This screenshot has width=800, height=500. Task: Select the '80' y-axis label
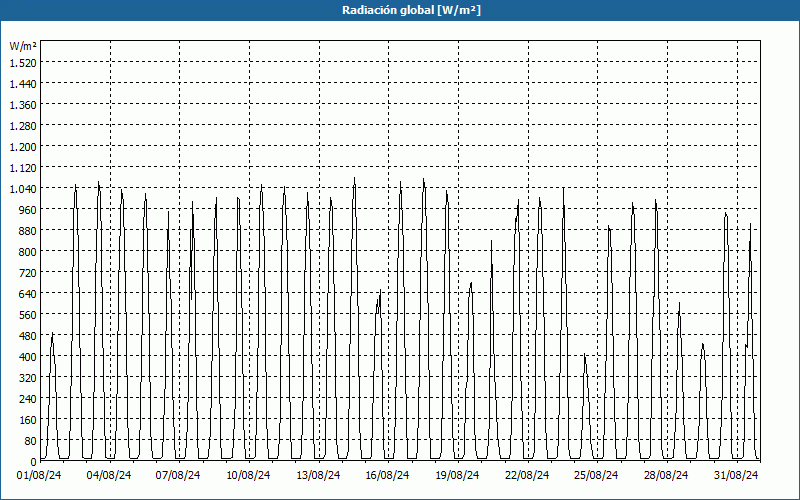[x=31, y=441]
